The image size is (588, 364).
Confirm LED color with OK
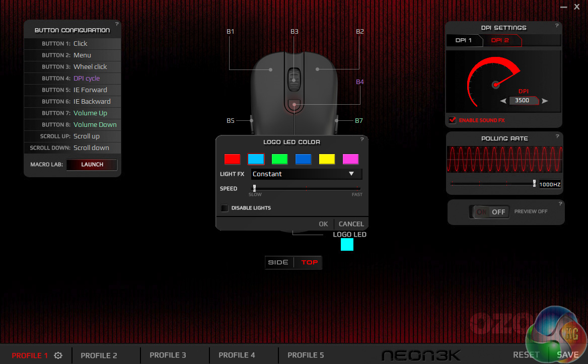(323, 224)
